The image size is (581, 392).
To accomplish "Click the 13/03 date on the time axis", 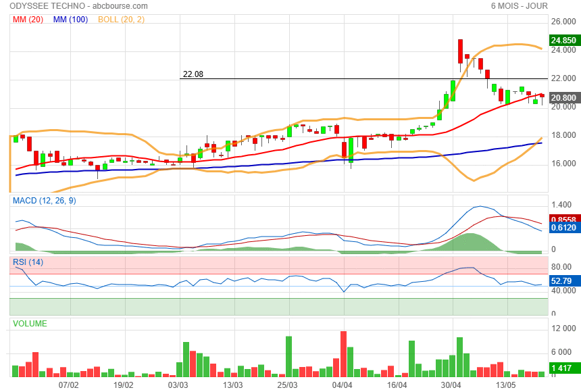I will (x=232, y=385).
